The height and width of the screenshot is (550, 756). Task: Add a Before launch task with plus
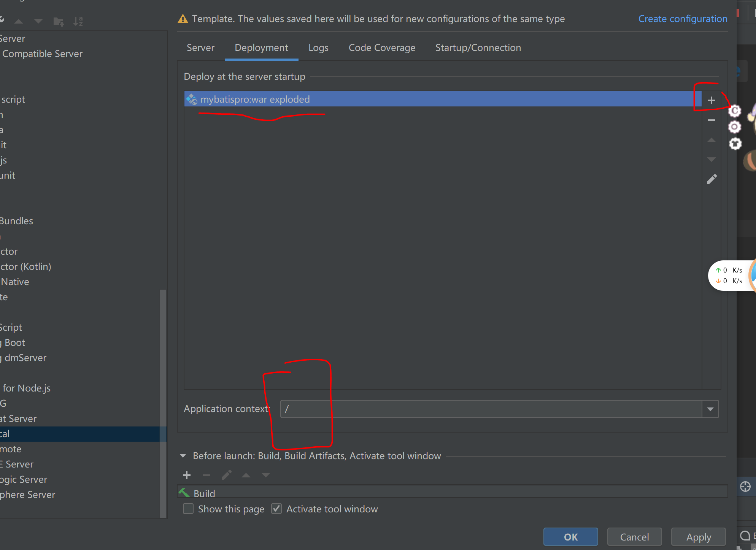point(187,475)
